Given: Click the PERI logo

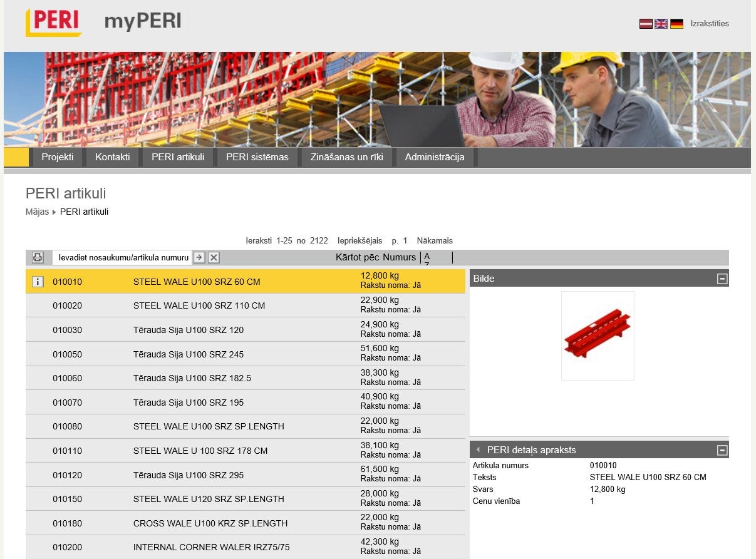Looking at the screenshot, I should (x=54, y=23).
